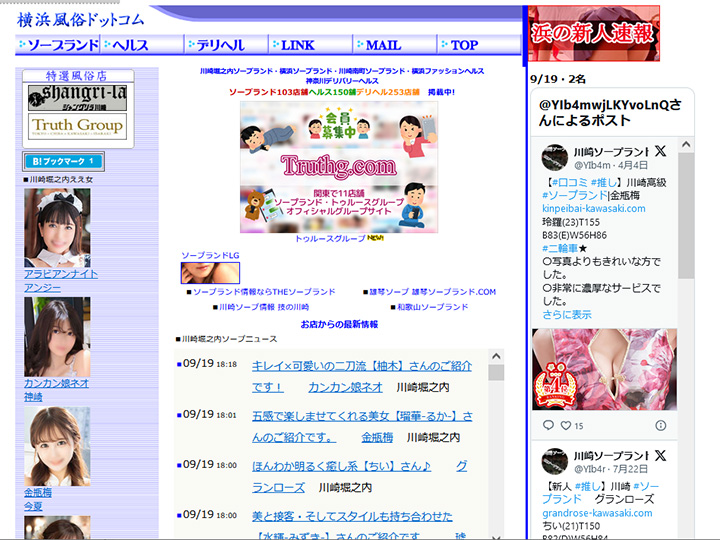Open the グランローズ news shop link
Viewport: 720px width, 540px height.
coord(360,477)
